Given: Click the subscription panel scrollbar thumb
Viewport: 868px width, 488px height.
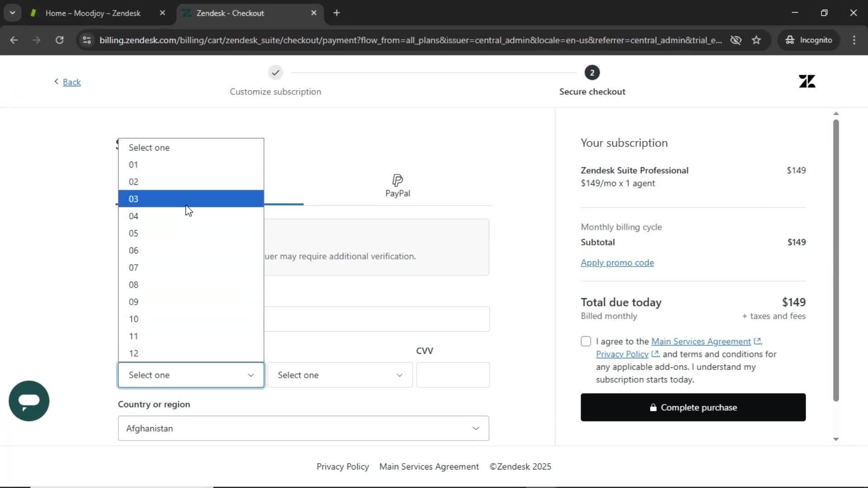Looking at the screenshot, I should (836, 260).
